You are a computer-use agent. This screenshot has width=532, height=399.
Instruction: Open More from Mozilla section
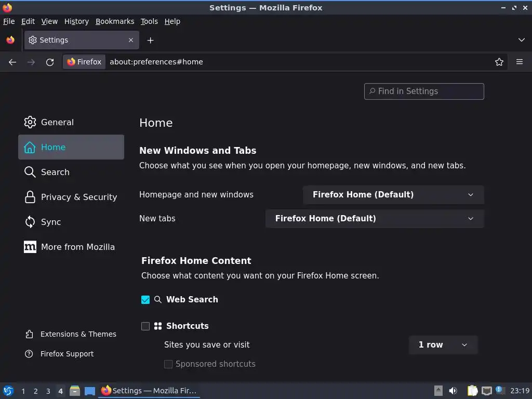click(71, 247)
